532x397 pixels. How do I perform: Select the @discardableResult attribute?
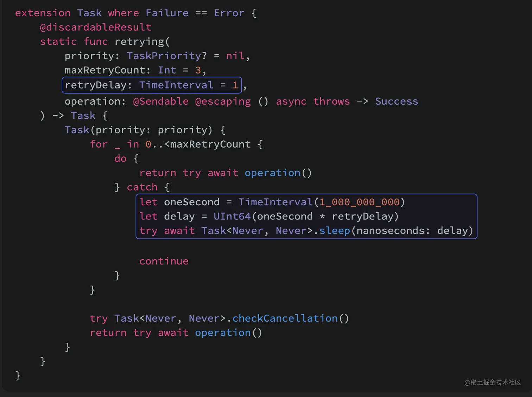[96, 27]
